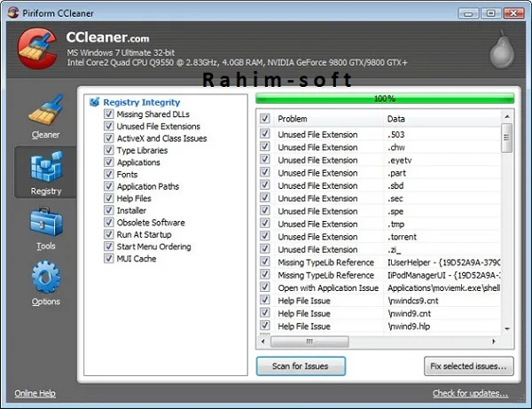Click the 100% scan progress bar
The height and width of the screenshot is (409, 532).
385,98
